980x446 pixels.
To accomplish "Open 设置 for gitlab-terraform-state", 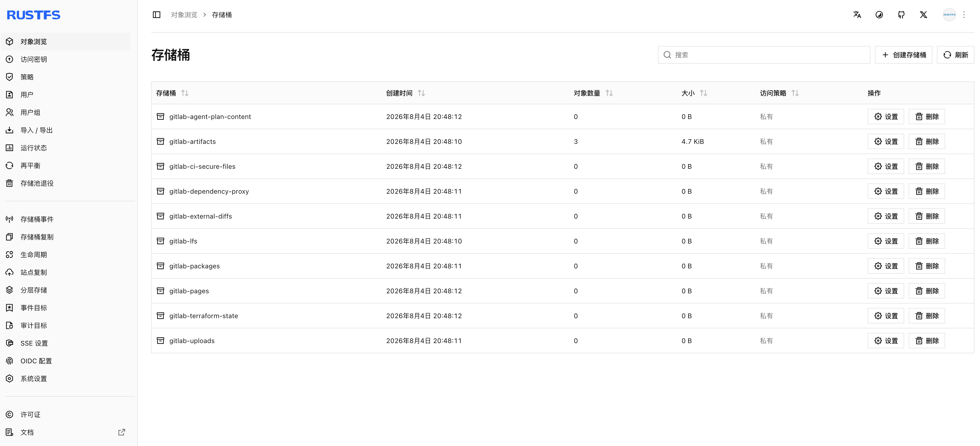I will pyautogui.click(x=886, y=315).
